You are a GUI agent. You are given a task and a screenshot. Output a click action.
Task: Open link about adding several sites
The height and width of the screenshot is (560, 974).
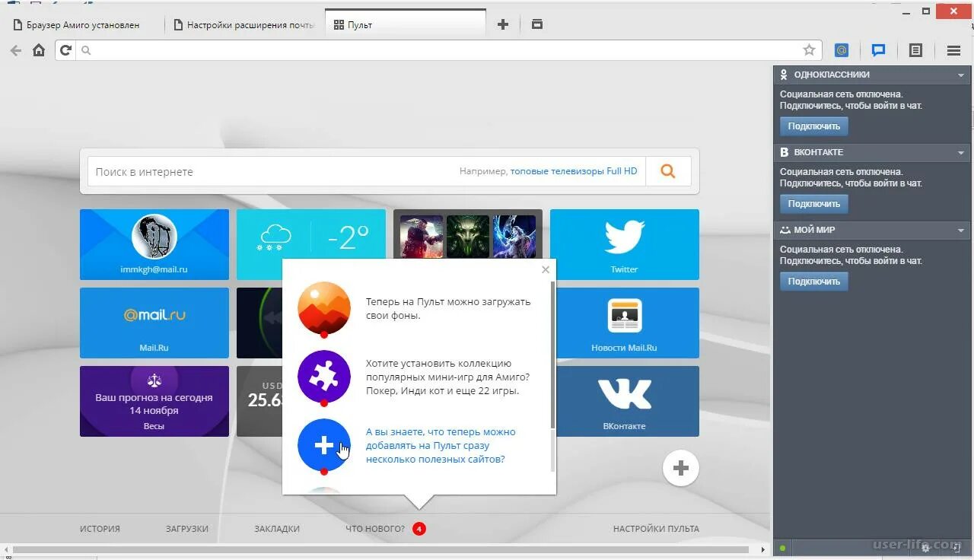click(441, 445)
